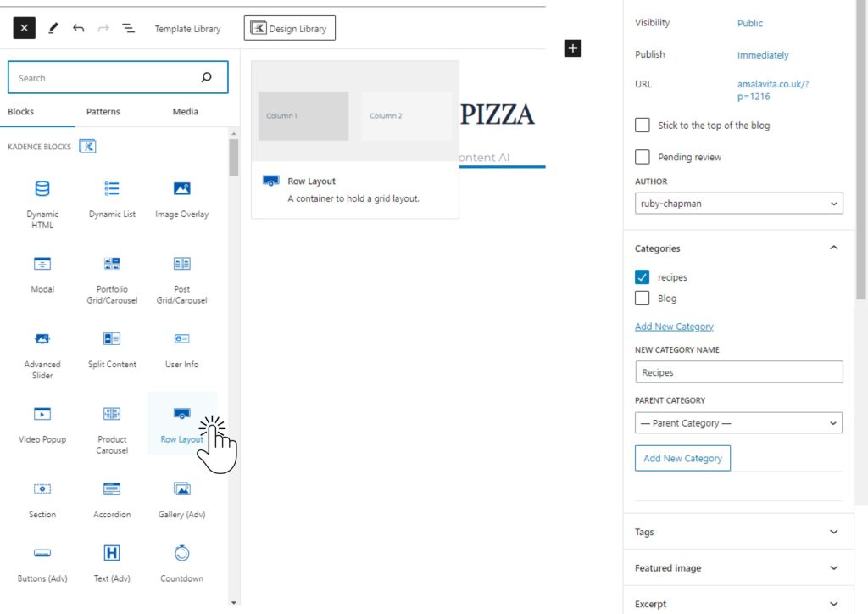Expand the Featured image panel
Screen dimensions: 868x614
click(737, 568)
